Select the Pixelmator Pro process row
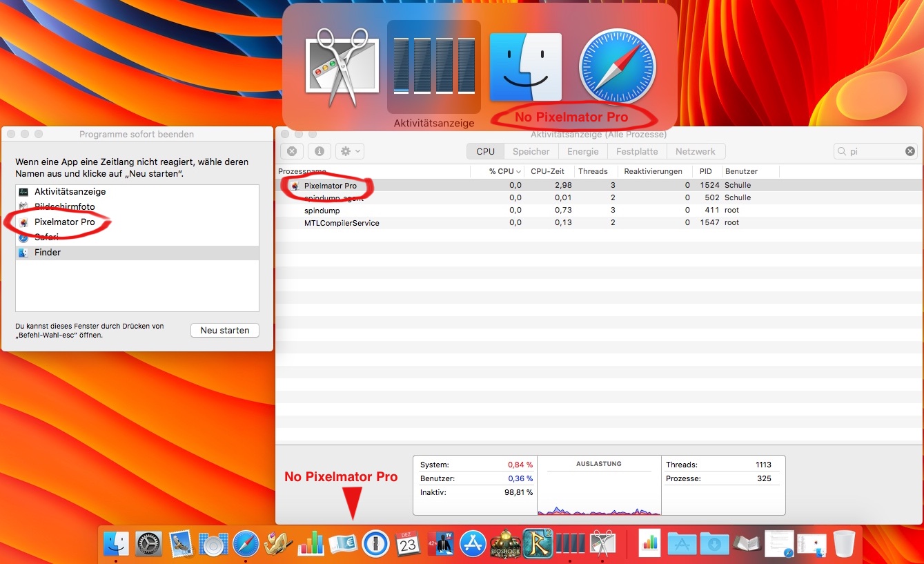The image size is (924, 564). pyautogui.click(x=599, y=185)
